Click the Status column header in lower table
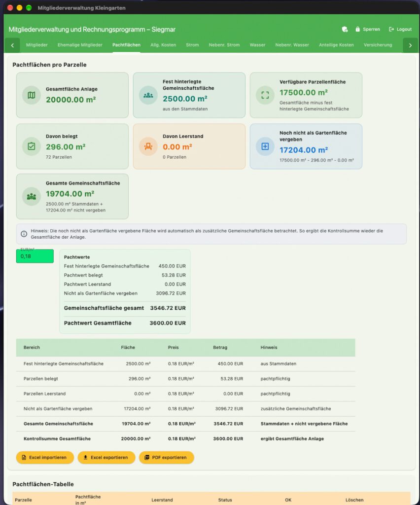This screenshot has height=505, width=420. (x=225, y=500)
